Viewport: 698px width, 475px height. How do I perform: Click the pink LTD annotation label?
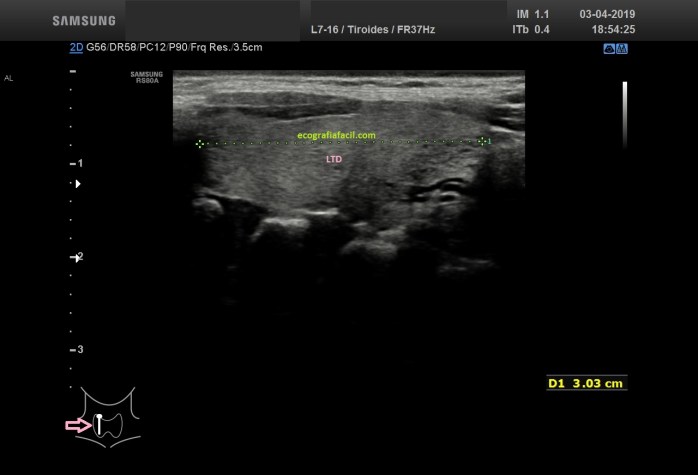[336, 159]
